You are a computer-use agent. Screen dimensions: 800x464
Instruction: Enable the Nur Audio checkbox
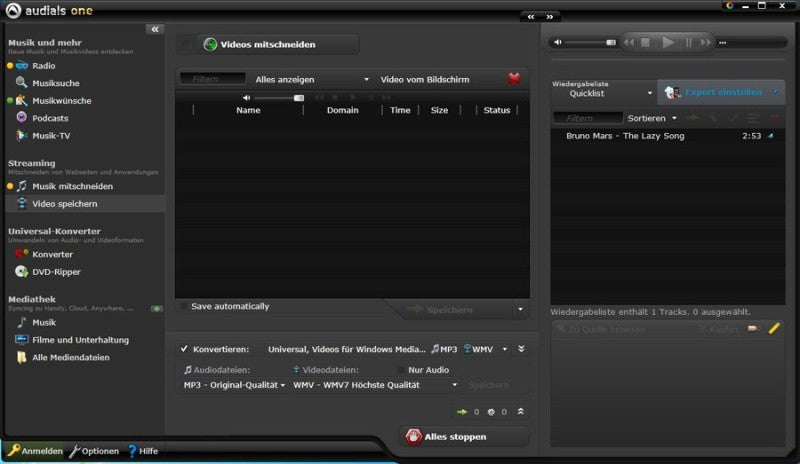(401, 370)
